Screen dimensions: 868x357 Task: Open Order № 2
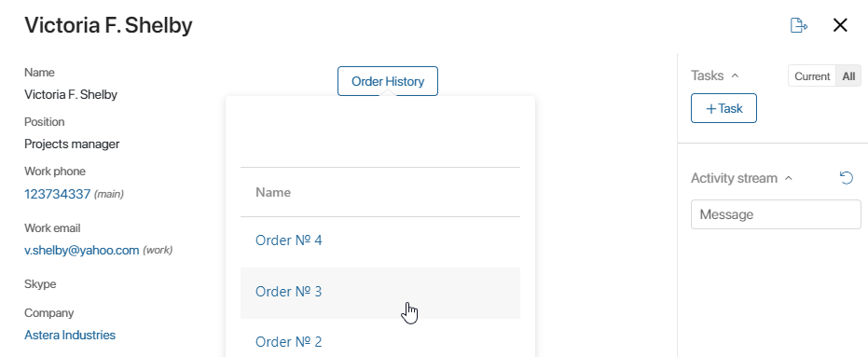pos(288,341)
